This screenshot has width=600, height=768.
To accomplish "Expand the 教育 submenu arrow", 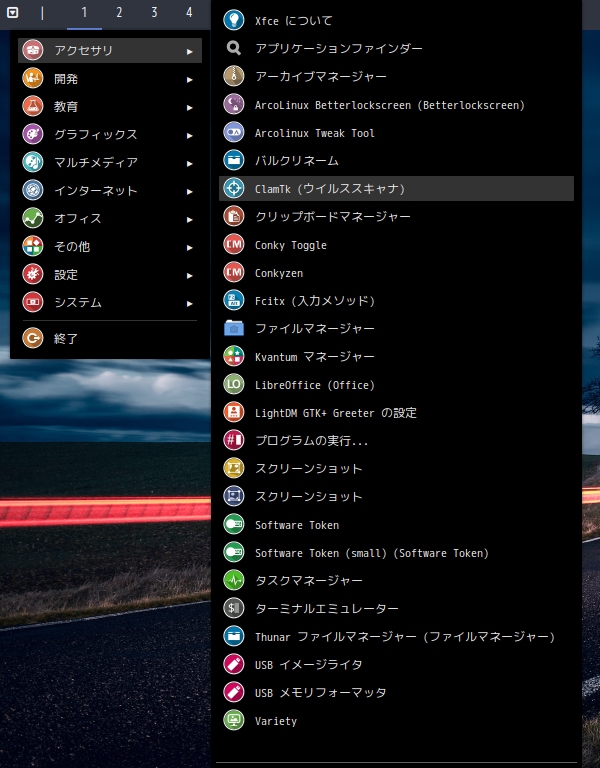I will [190, 107].
